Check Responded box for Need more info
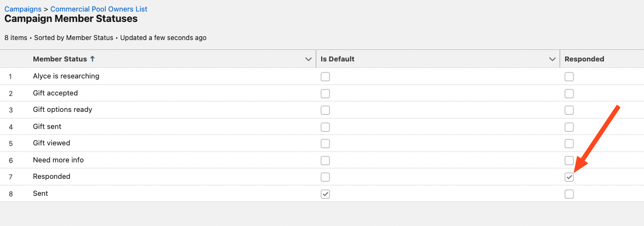The width and height of the screenshot is (644, 226). 569,160
